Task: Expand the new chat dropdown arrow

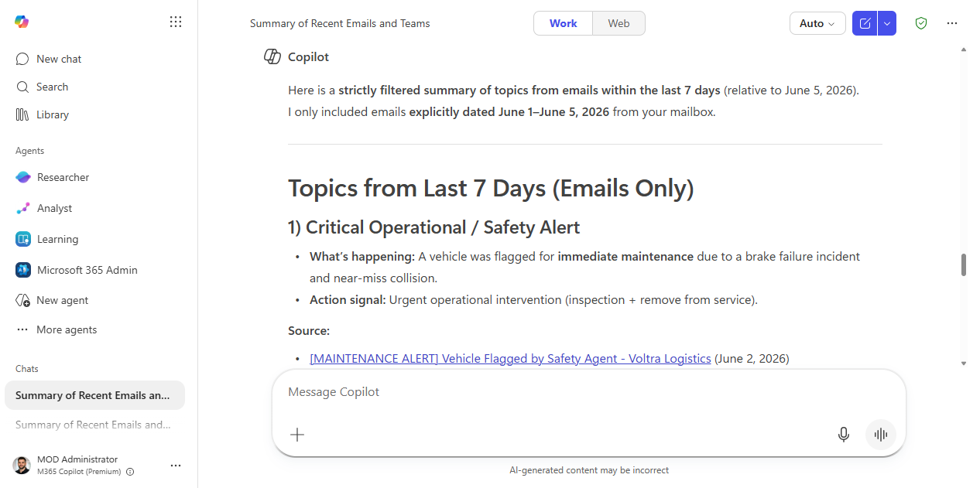Action: [x=887, y=23]
